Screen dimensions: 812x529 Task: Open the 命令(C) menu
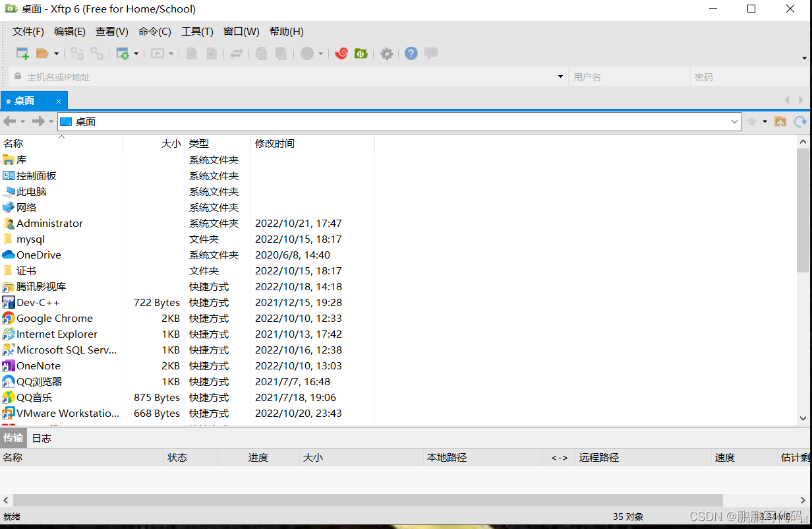155,31
